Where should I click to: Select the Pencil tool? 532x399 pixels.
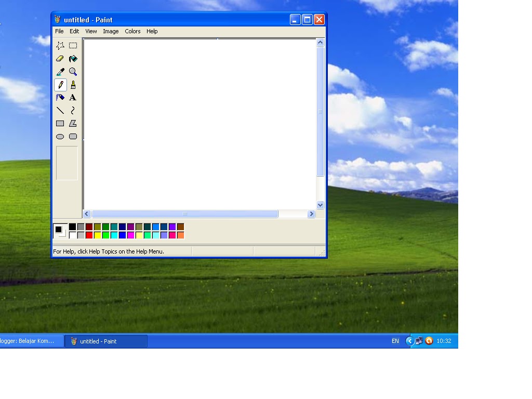coord(60,85)
